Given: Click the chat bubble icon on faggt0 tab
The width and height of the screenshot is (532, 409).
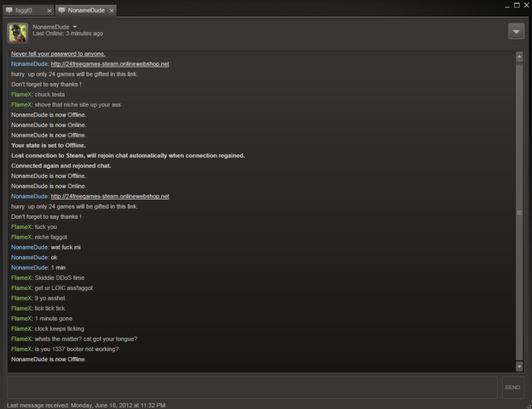Looking at the screenshot, I should 9,10.
